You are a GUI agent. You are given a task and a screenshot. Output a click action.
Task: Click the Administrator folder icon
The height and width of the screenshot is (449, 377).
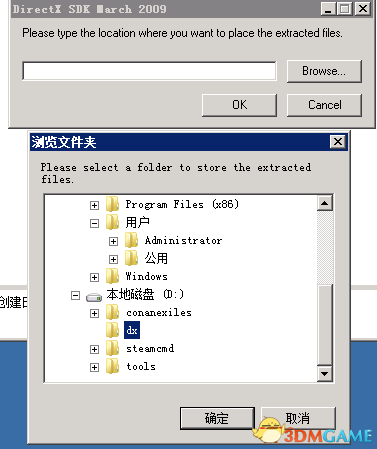coord(131,240)
